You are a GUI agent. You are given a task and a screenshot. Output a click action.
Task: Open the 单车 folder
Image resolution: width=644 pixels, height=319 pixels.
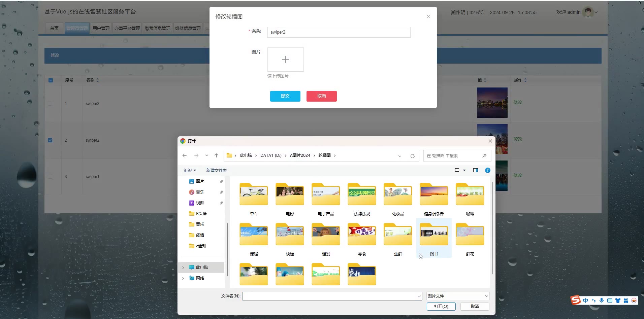[x=254, y=199]
